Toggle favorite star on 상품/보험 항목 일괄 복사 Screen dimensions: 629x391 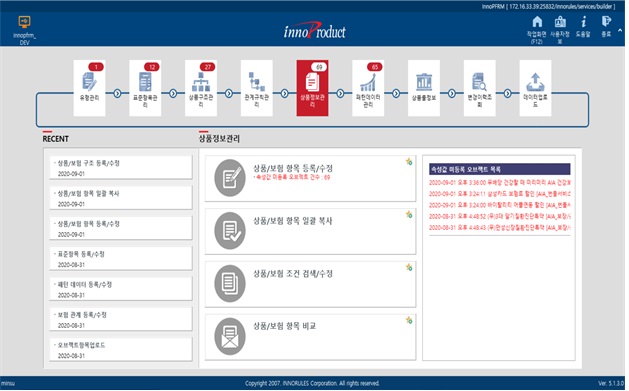coord(409,215)
